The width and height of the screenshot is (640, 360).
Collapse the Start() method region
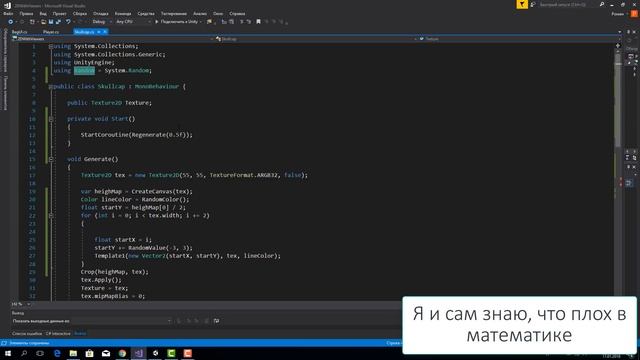click(51, 119)
